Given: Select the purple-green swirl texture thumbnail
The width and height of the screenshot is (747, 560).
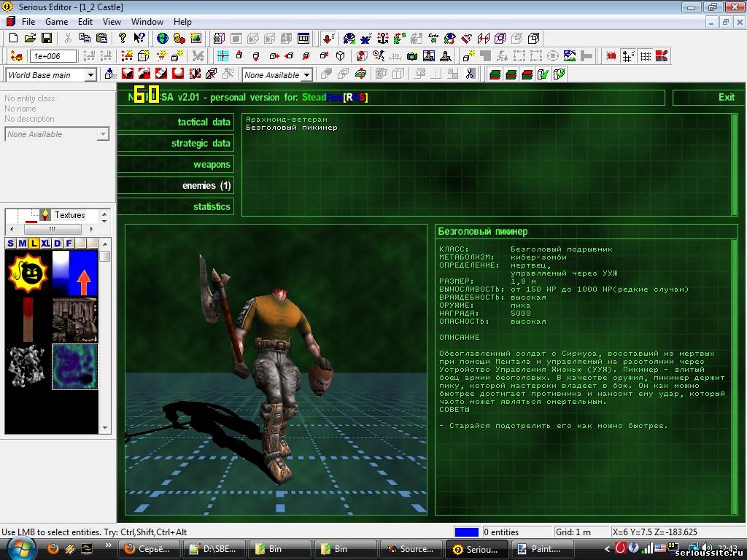Looking at the screenshot, I should pyautogui.click(x=75, y=367).
